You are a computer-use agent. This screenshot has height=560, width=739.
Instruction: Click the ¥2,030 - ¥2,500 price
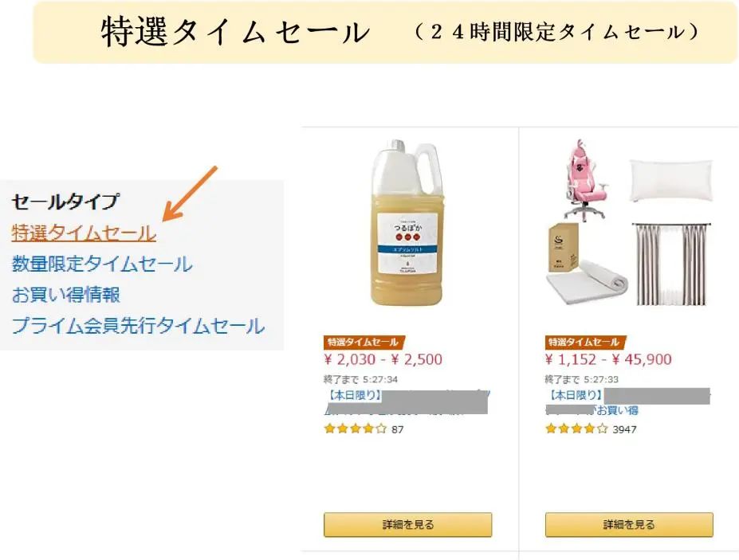[x=383, y=360]
